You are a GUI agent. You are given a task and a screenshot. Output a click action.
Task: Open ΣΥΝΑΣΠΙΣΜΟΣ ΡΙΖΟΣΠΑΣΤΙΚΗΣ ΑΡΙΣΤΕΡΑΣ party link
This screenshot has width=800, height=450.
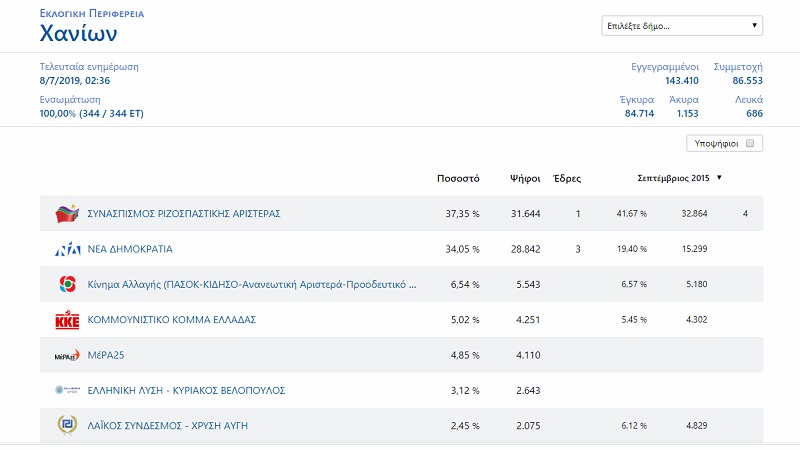184,214
